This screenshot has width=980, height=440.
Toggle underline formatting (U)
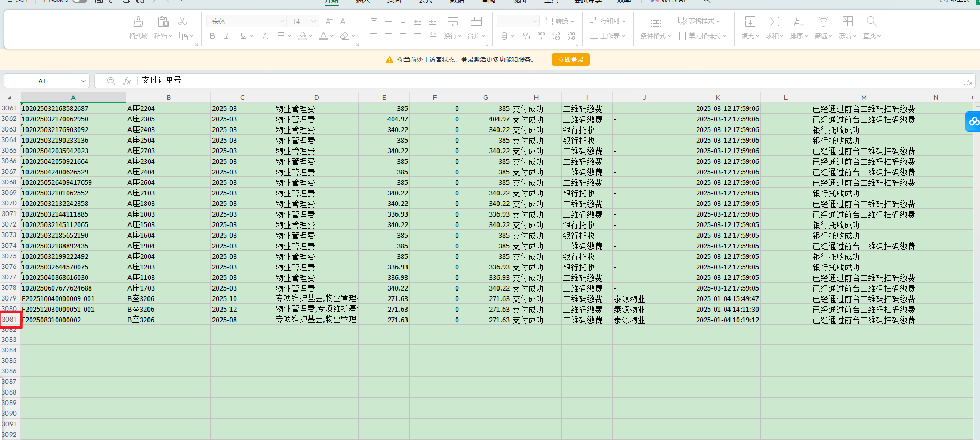(x=243, y=36)
